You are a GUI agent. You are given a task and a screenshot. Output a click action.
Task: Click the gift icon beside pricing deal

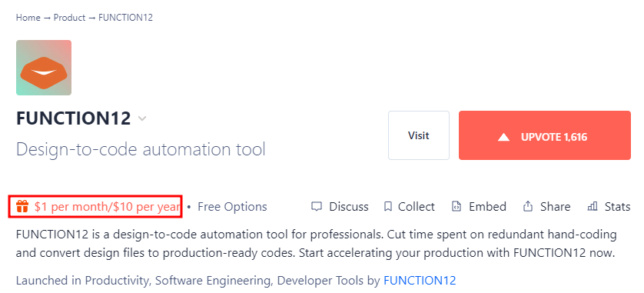pyautogui.click(x=22, y=206)
